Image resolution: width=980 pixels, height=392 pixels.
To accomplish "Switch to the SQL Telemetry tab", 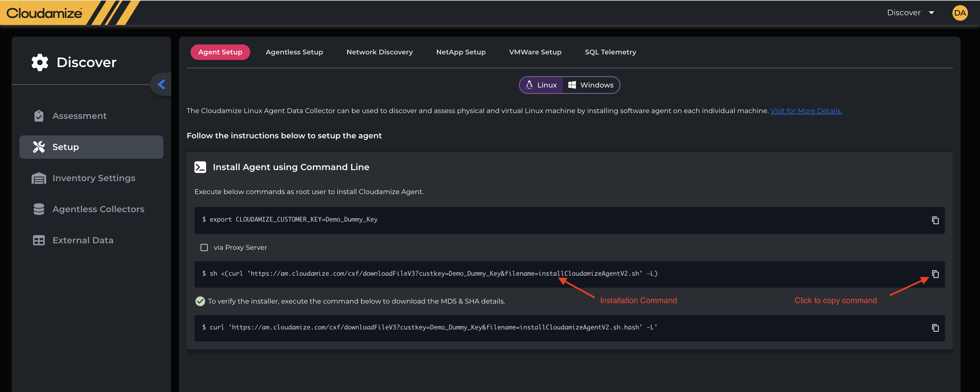I will [610, 52].
